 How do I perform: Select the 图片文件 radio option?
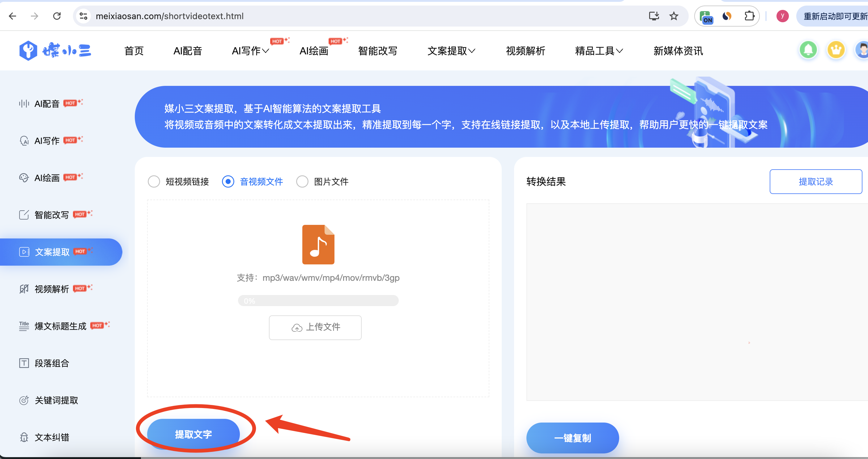pyautogui.click(x=302, y=182)
